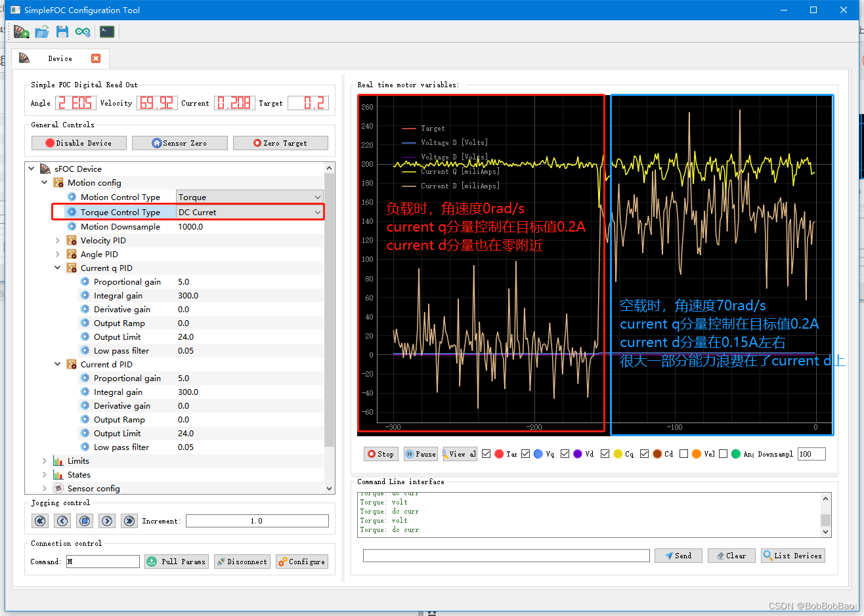Click the List Devices button
Viewport: 864px width, 616px height.
coord(792,556)
